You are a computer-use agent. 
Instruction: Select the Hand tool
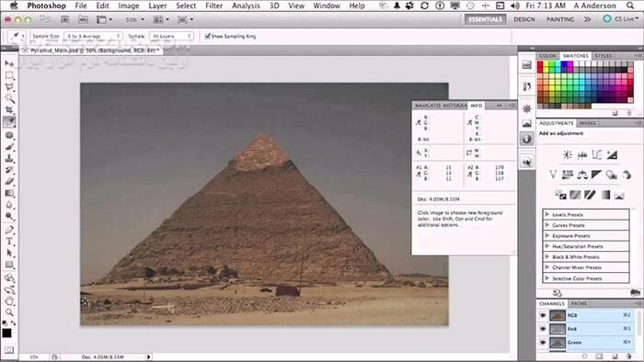(9, 301)
